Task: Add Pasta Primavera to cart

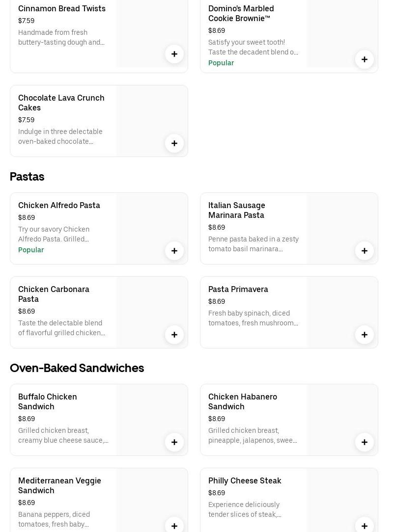Action: 365,335
